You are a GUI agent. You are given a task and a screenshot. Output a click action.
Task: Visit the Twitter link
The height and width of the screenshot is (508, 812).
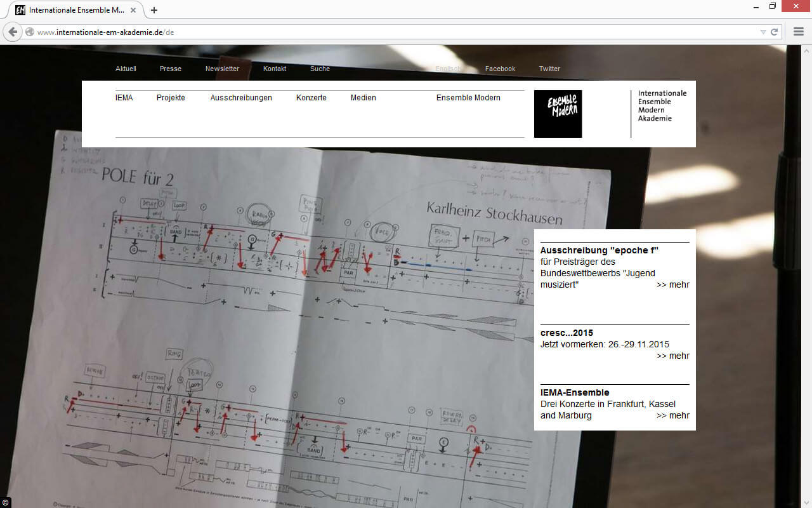pos(549,69)
